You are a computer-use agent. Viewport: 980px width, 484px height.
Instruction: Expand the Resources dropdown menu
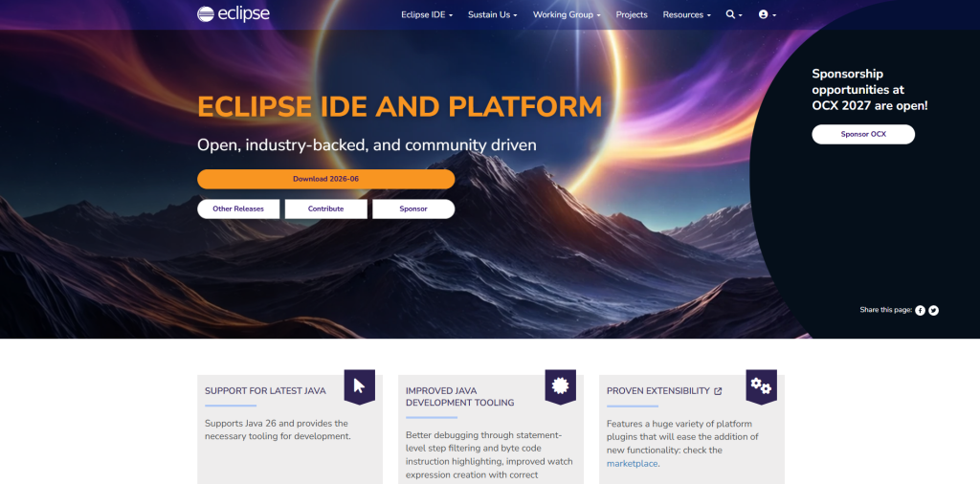[x=687, y=14]
